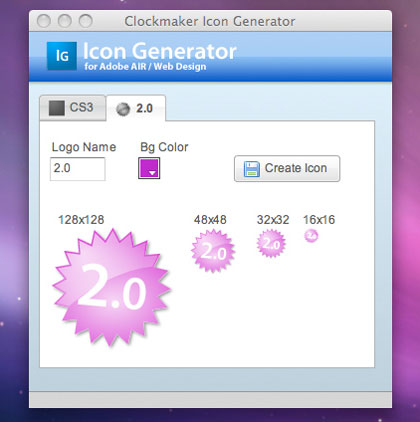The image size is (420, 422).
Task: Click the 16x16 size label
Action: pyautogui.click(x=319, y=220)
